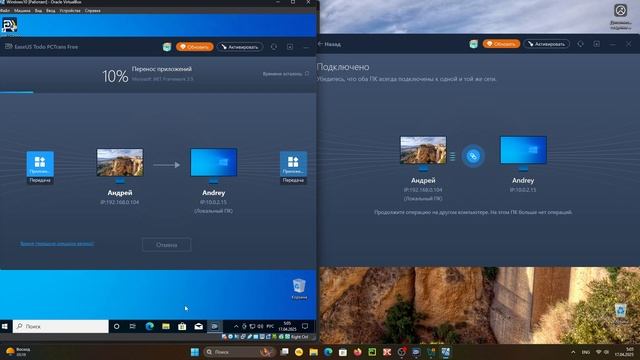Go back using the Назад arrow
The width and height of the screenshot is (640, 360).
pyautogui.click(x=329, y=44)
